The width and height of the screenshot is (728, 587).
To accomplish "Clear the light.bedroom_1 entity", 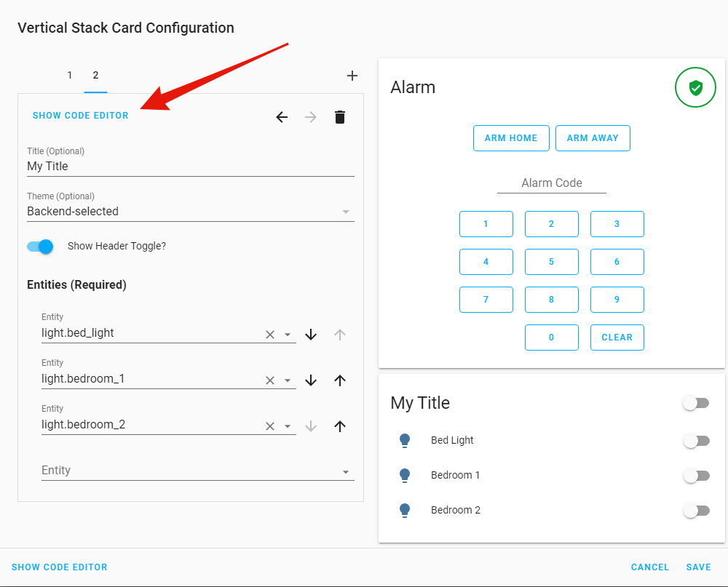I will [270, 380].
